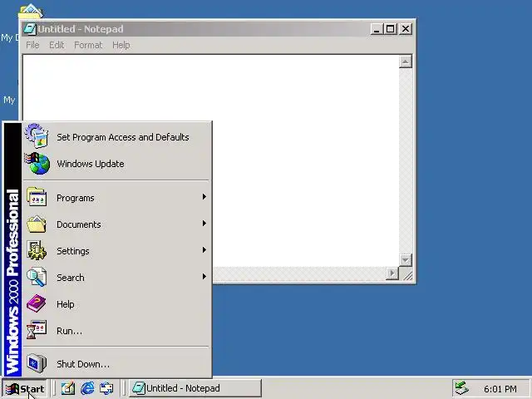Click the Untitled - Notepad taskbar button

point(195,388)
